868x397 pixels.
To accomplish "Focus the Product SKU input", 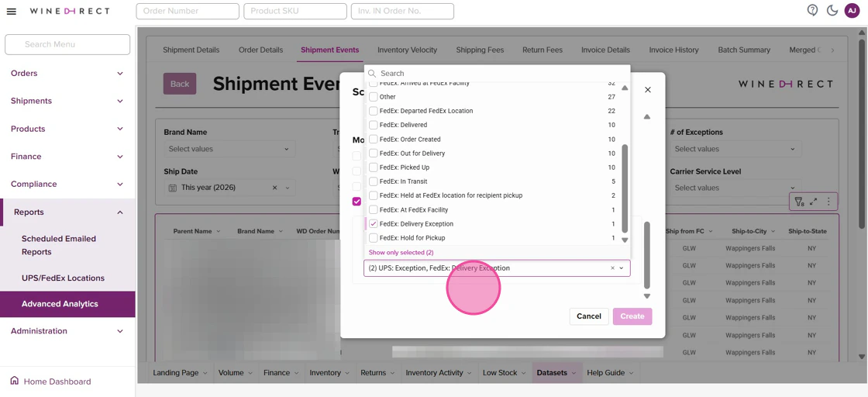I will [x=295, y=11].
